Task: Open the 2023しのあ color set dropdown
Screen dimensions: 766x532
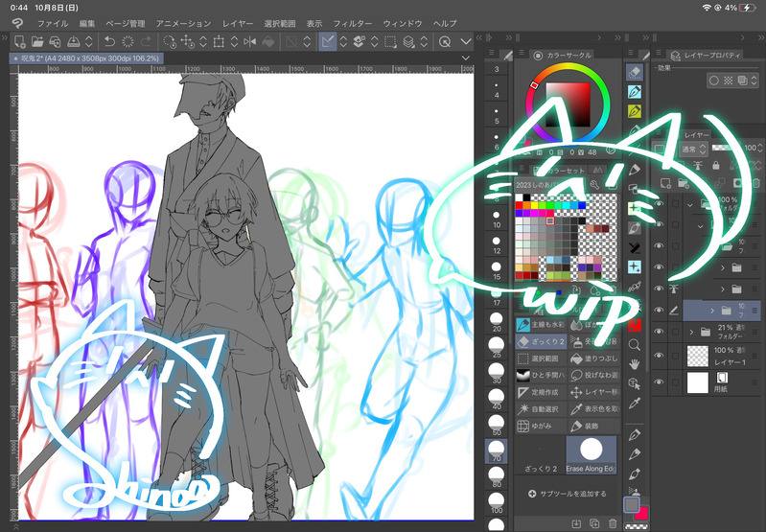Action: click(551, 185)
